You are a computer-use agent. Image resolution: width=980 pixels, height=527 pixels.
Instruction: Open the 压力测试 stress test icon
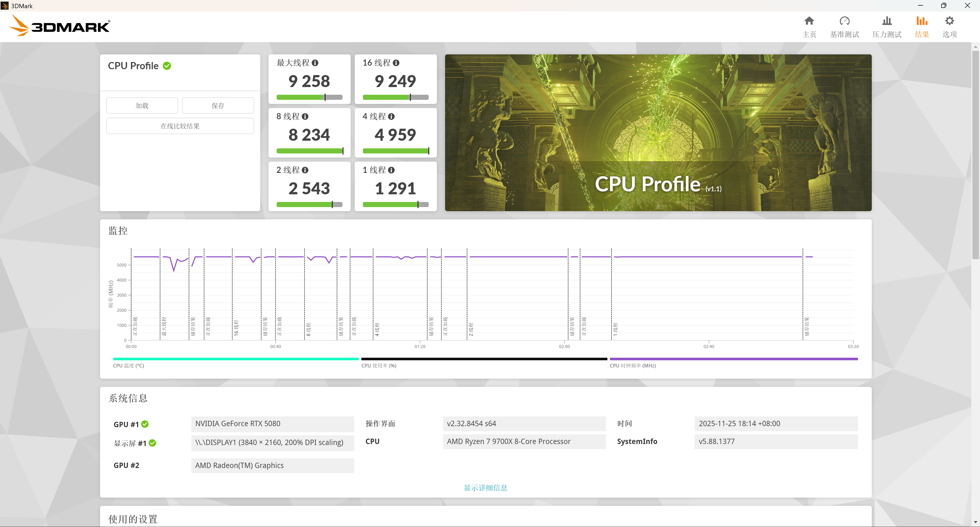click(886, 21)
